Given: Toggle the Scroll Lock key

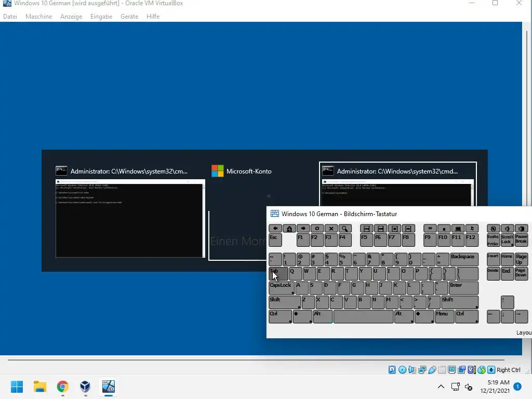Looking at the screenshot, I should pyautogui.click(x=507, y=240).
